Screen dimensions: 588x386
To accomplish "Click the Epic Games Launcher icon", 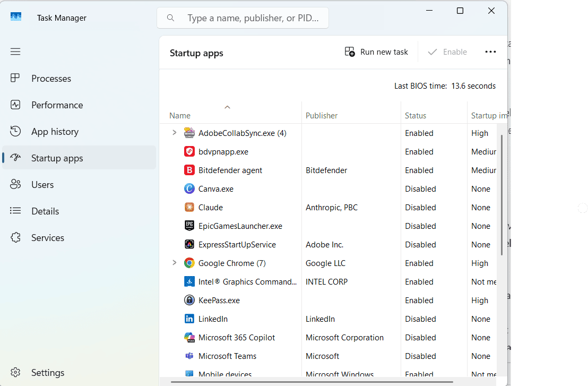I will pos(189,226).
